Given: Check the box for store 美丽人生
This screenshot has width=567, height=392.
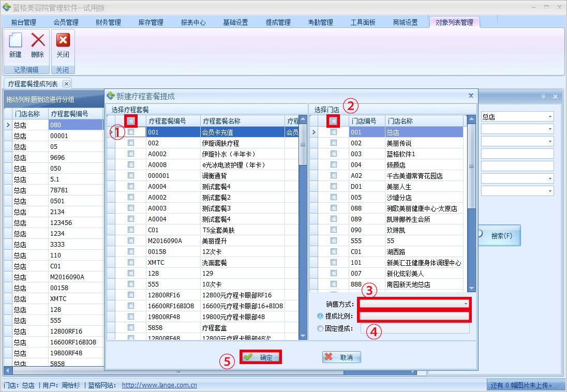Looking at the screenshot, I should click(333, 186).
